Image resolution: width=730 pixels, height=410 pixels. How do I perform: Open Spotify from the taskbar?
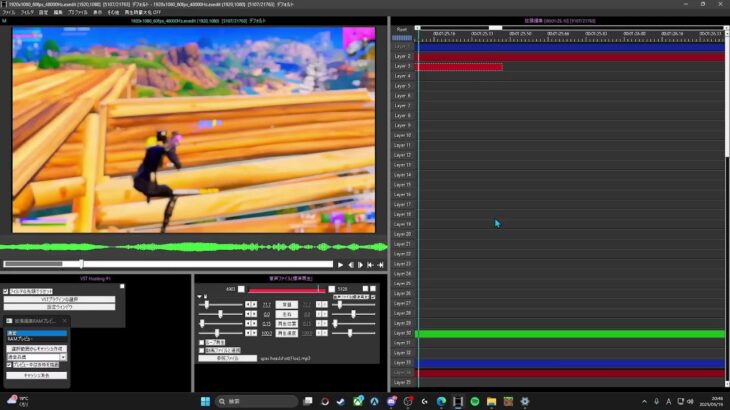474,401
